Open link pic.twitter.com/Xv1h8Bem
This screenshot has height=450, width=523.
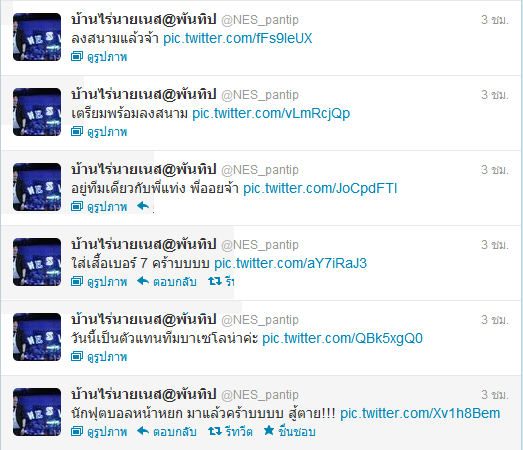point(420,413)
